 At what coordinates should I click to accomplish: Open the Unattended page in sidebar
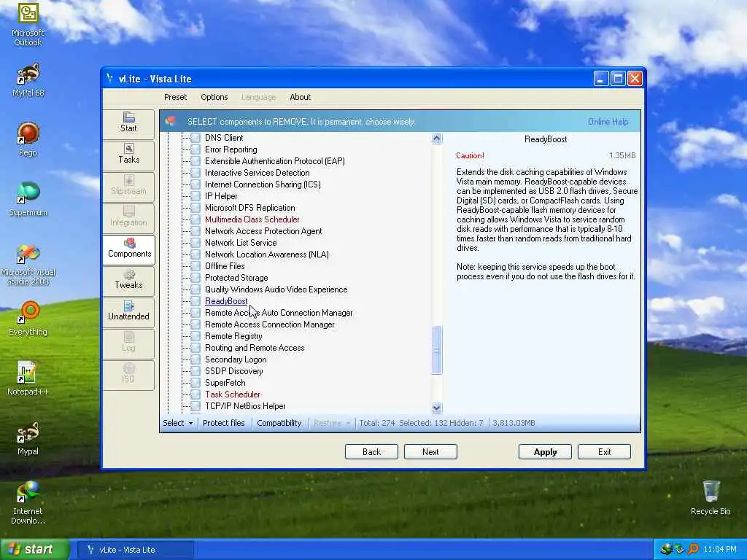(128, 311)
